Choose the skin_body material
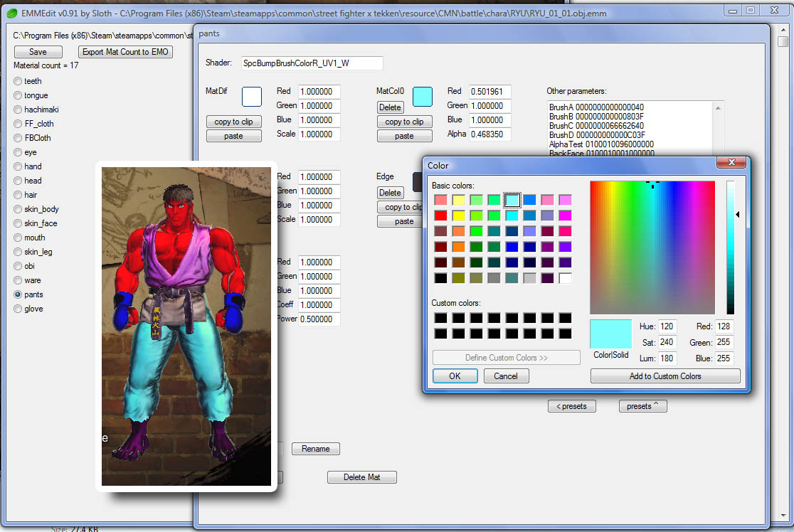The width and height of the screenshot is (794, 532). point(18,209)
